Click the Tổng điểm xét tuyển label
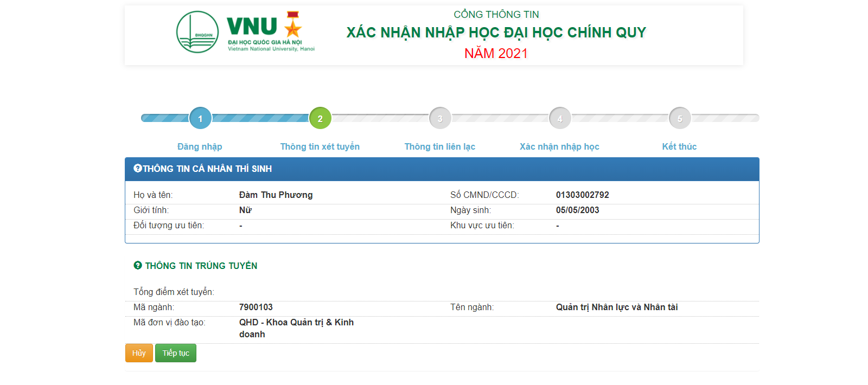The width and height of the screenshot is (868, 385). (174, 292)
